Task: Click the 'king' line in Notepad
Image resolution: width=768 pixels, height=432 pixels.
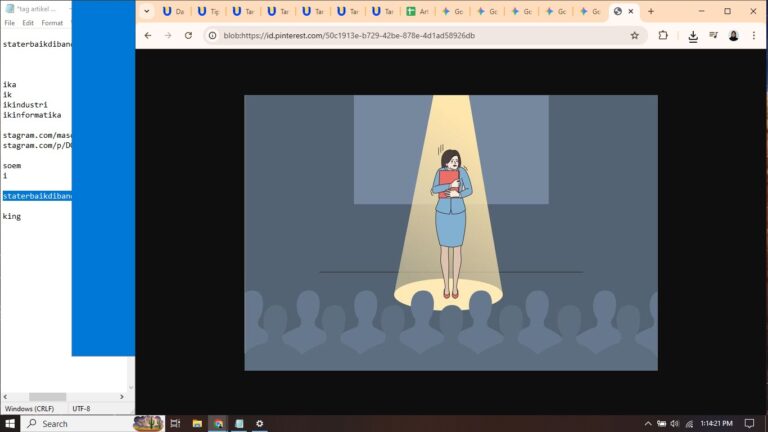Action: click(x=12, y=216)
